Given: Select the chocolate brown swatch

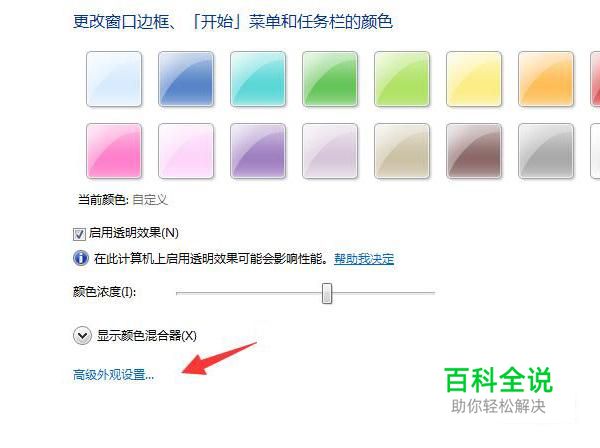Looking at the screenshot, I should pos(474,151).
